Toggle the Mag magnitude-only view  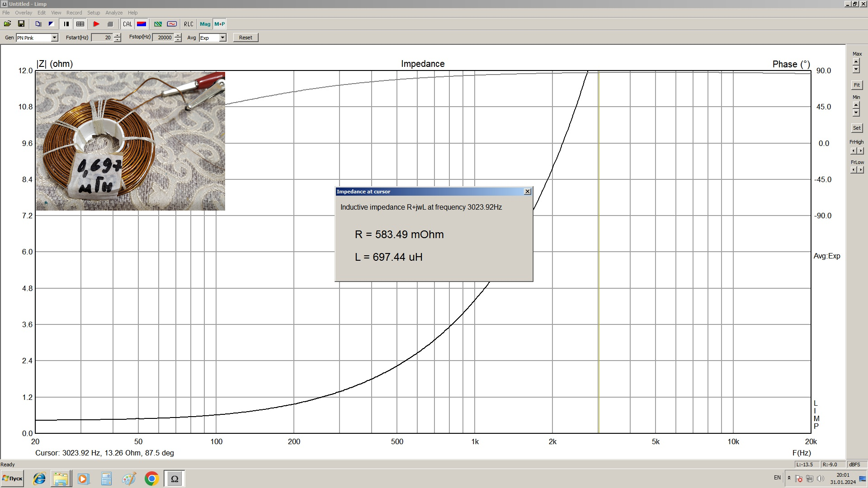coord(205,24)
